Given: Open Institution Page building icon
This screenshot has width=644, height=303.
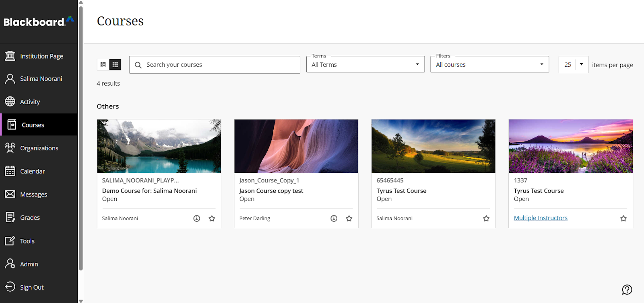Looking at the screenshot, I should tap(10, 56).
